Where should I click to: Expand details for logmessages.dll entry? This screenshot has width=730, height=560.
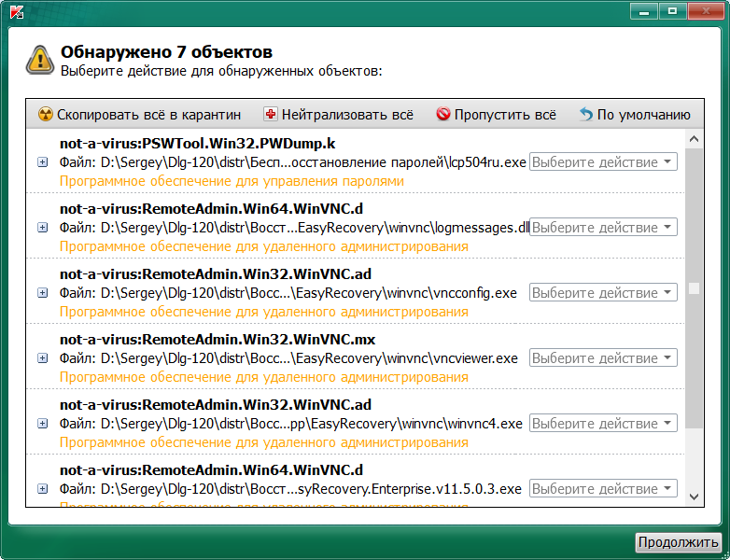(x=42, y=228)
